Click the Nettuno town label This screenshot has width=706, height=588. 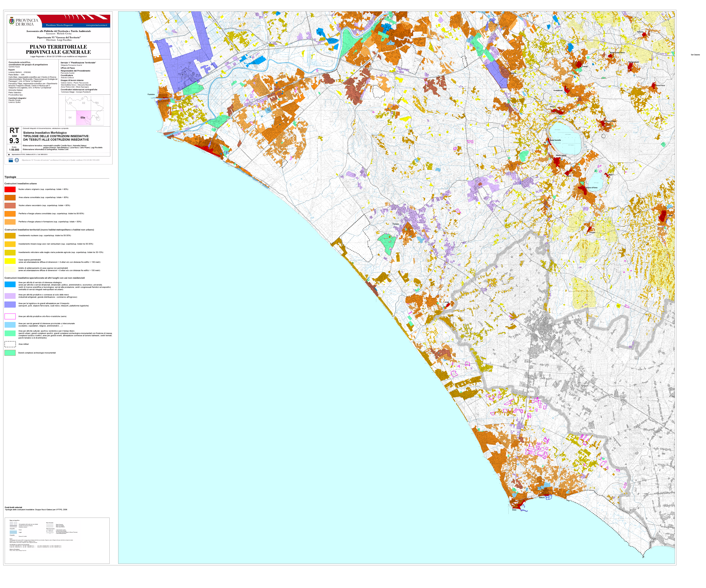(542, 498)
